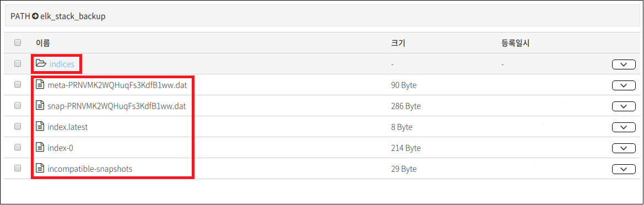Click the snap-PRNVMK2WQHuqFs3KdfB1ww.dat file name
The width and height of the screenshot is (644, 205).
coord(117,106)
